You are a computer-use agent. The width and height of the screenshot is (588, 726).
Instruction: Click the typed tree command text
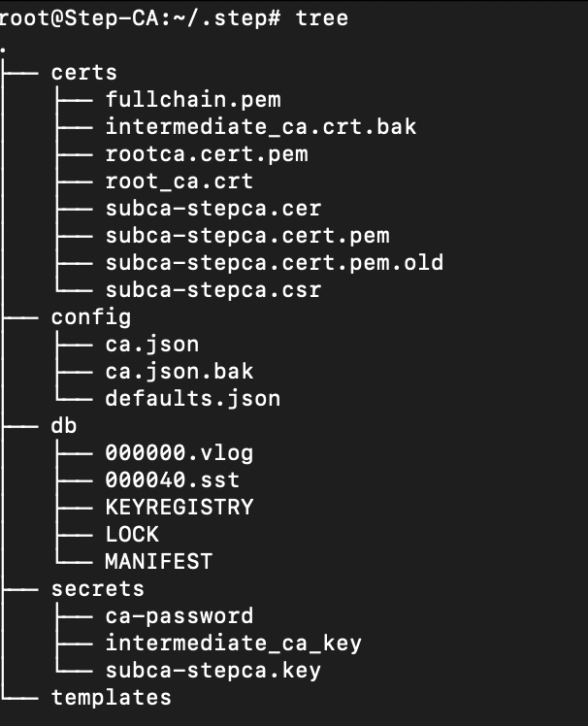tap(322, 17)
